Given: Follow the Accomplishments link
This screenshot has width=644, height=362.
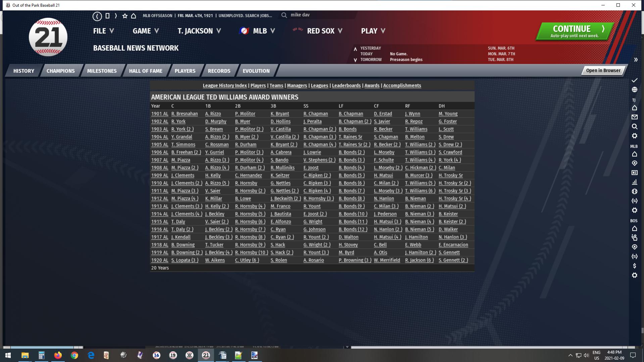Looking at the screenshot, I should pos(402,86).
